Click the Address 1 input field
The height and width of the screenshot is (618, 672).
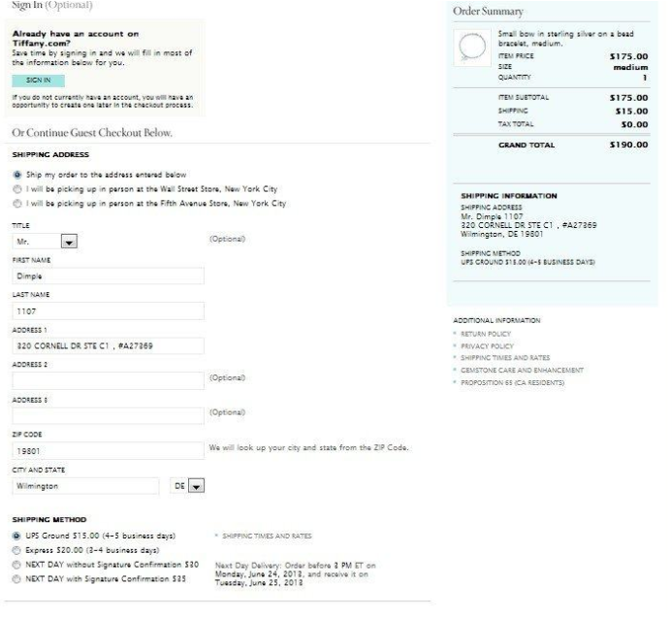(x=108, y=346)
